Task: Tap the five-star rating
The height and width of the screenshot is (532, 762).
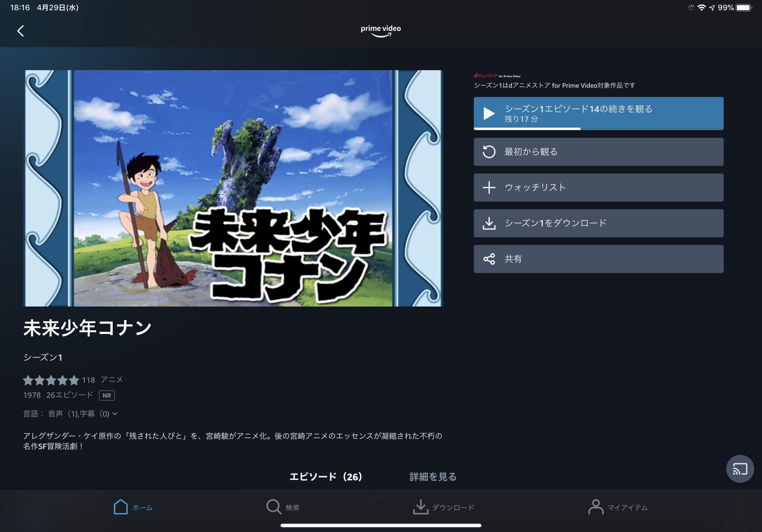Action: [51, 380]
